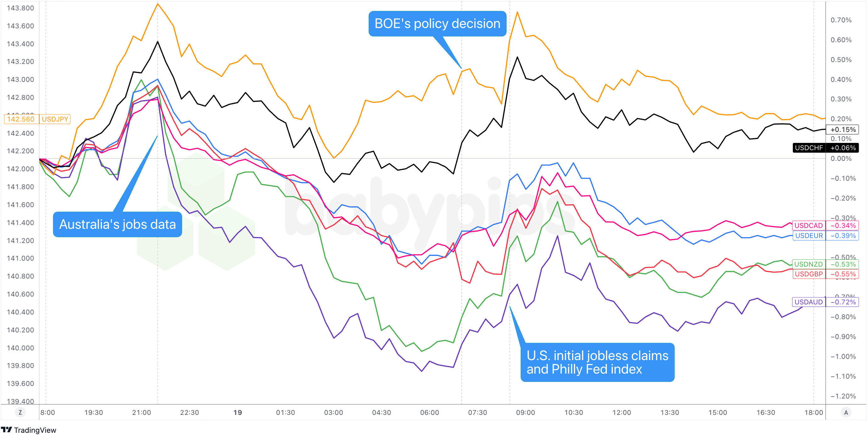This screenshot has width=868, height=435.
Task: Click the USDCAD series label
Action: pyautogui.click(x=809, y=226)
